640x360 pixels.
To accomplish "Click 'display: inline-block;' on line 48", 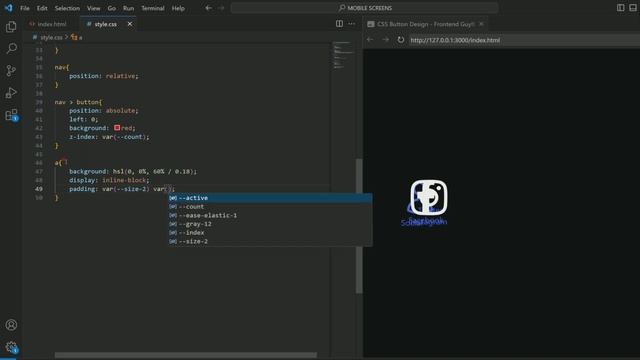I will (109, 180).
